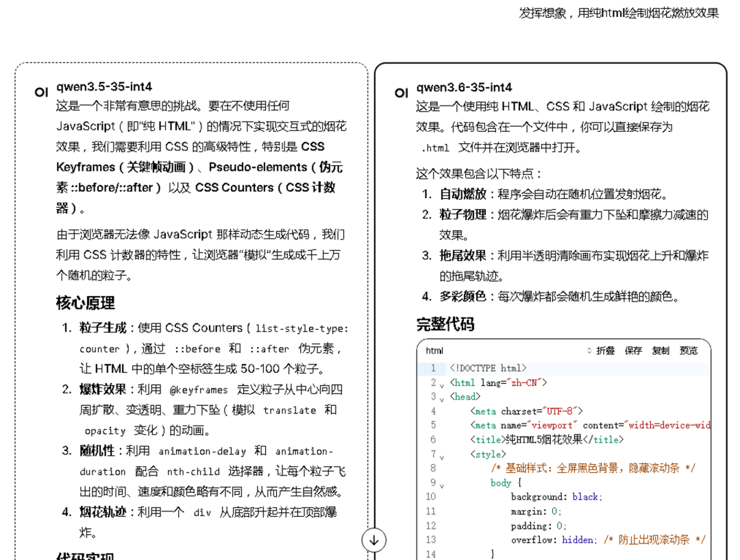Click the qwen3.6-35-int4 model name
Screen dimensions: 740x560
(x=464, y=88)
